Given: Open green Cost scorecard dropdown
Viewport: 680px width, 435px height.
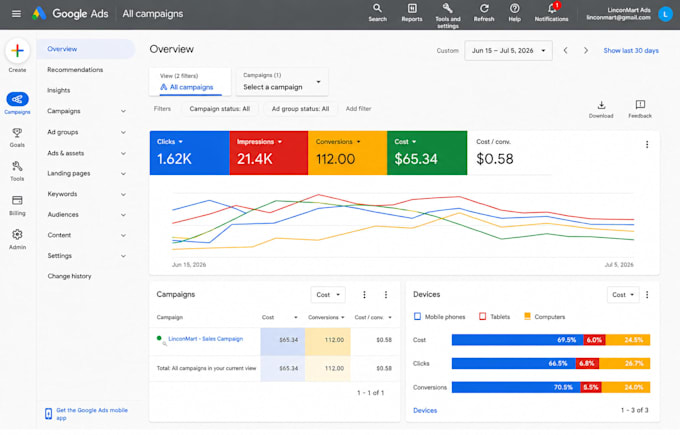Looking at the screenshot, I should [x=414, y=142].
